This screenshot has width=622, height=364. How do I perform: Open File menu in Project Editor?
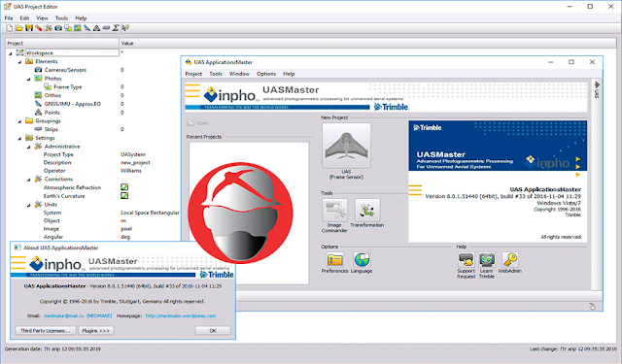(x=9, y=18)
